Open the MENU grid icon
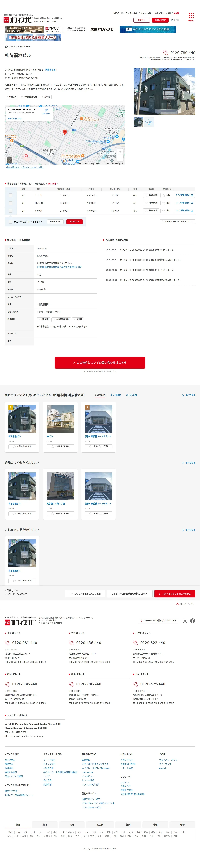Screen dimensions: 200x868 click(191, 17)
